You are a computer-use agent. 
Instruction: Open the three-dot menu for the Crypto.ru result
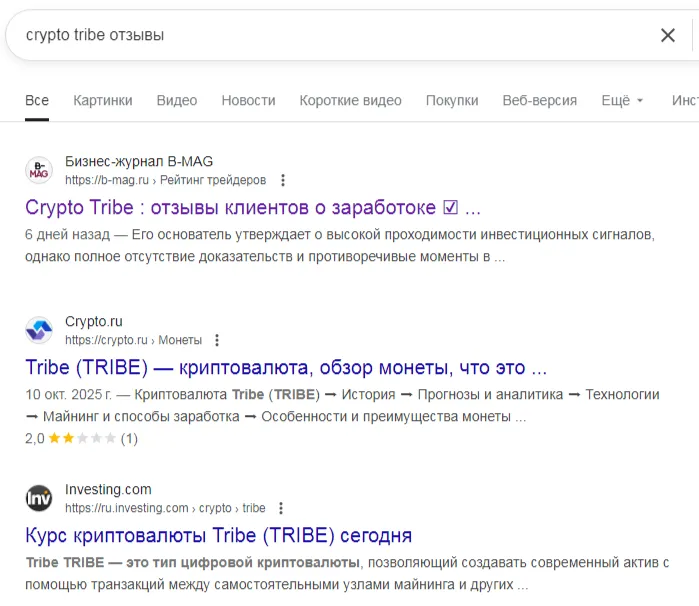[217, 340]
